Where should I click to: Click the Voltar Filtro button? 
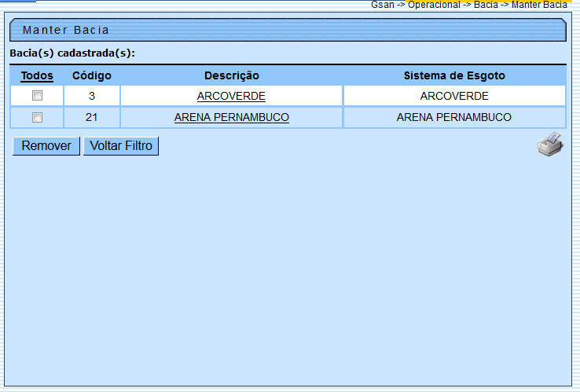[121, 145]
